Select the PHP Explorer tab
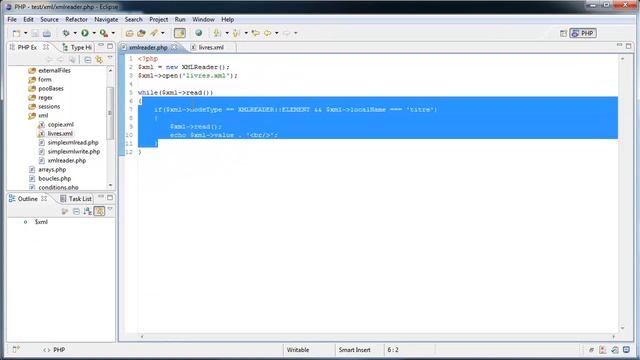 click(x=27, y=47)
